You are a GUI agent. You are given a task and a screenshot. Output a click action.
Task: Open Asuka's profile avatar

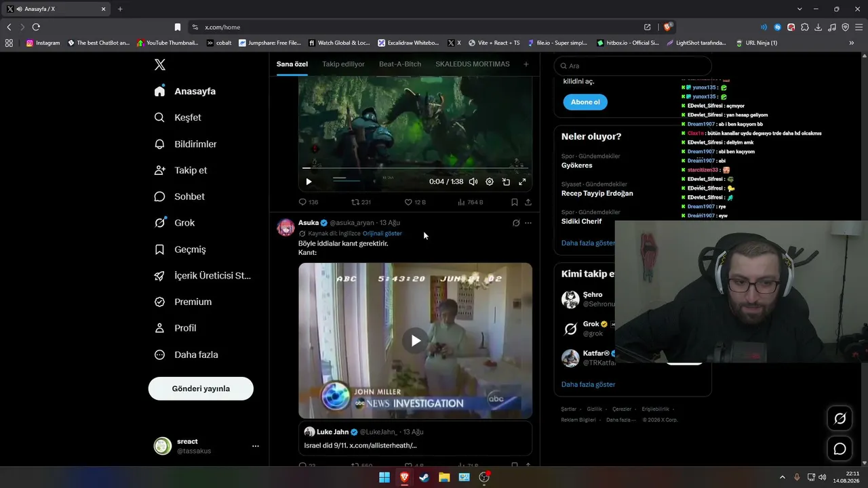285,227
